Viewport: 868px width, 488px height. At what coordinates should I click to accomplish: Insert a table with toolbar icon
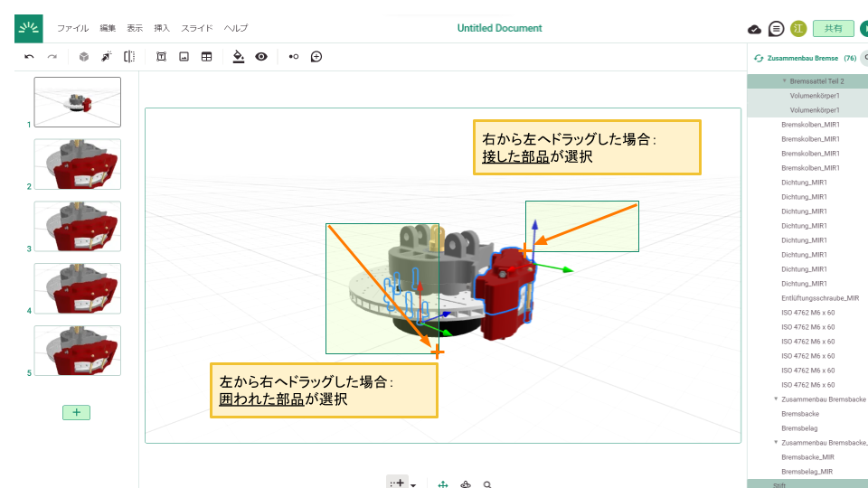206,56
